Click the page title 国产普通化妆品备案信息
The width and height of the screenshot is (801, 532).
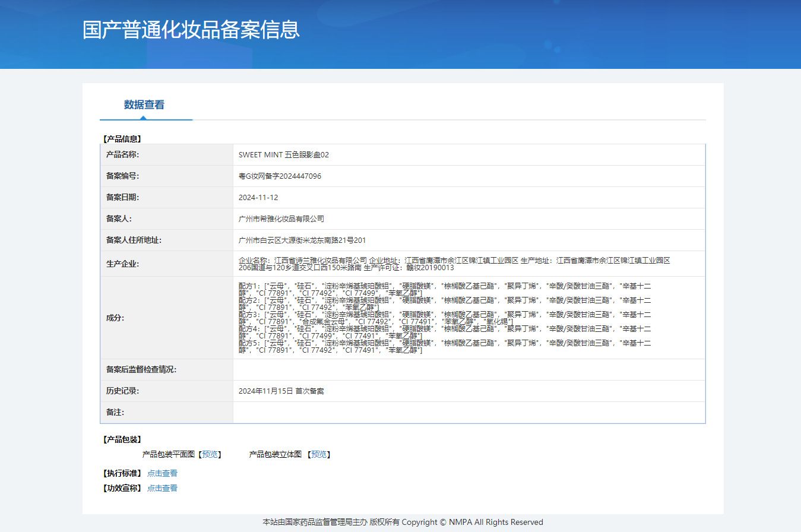coord(191,30)
